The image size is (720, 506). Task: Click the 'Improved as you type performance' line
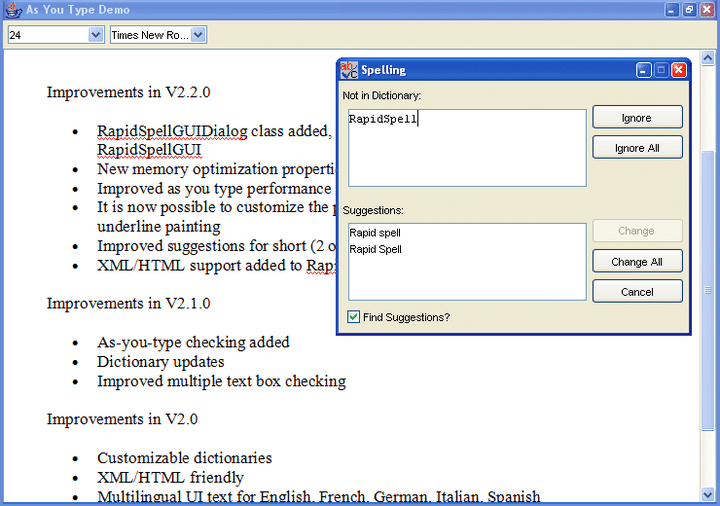(x=214, y=189)
